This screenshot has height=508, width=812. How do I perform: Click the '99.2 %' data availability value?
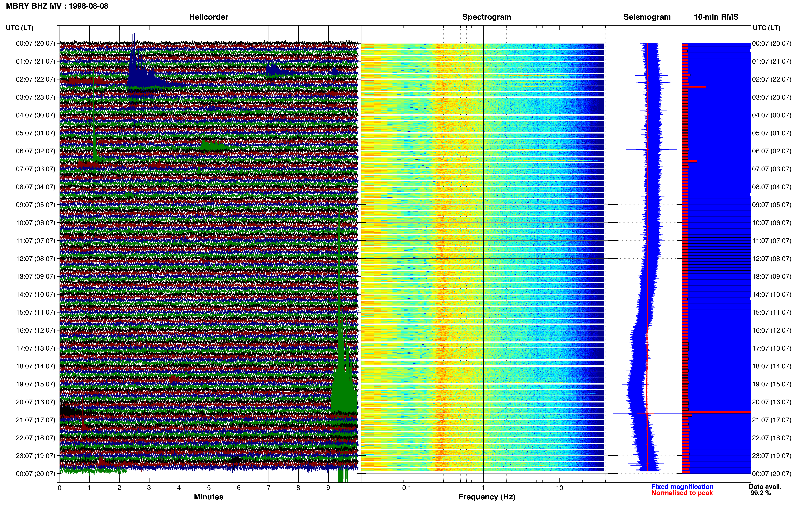coord(761,493)
